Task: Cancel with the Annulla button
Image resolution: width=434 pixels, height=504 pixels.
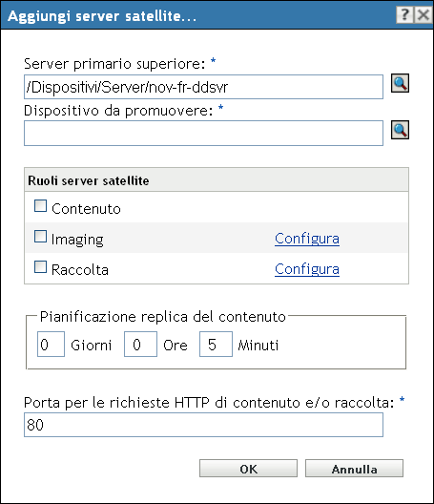Action: pyautogui.click(x=354, y=469)
